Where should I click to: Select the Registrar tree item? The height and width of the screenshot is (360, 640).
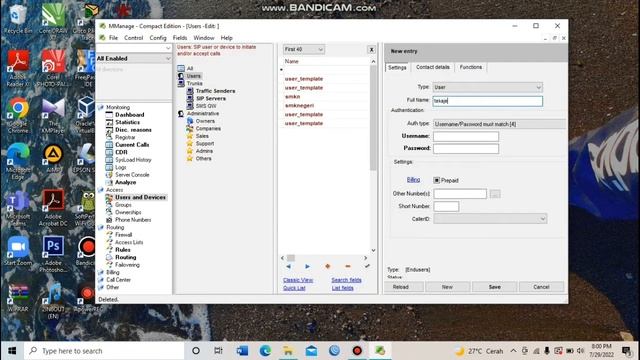125,137
